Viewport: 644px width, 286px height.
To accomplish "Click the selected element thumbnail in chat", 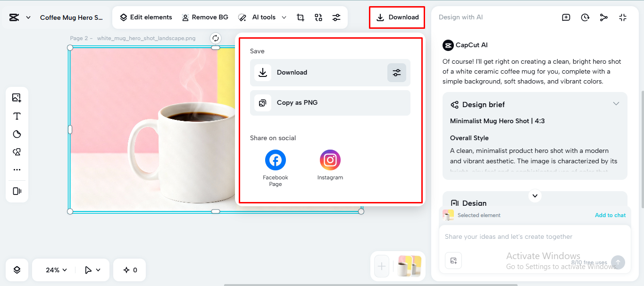I will pos(448,215).
